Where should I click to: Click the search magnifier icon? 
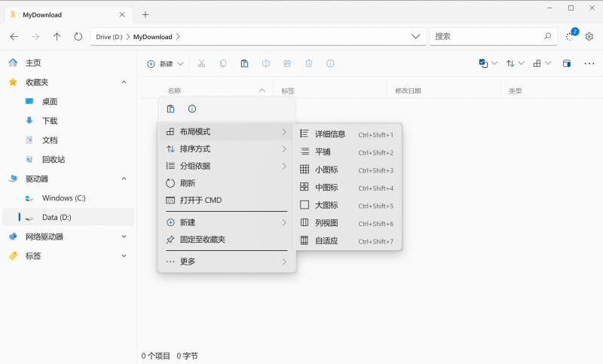tap(548, 36)
